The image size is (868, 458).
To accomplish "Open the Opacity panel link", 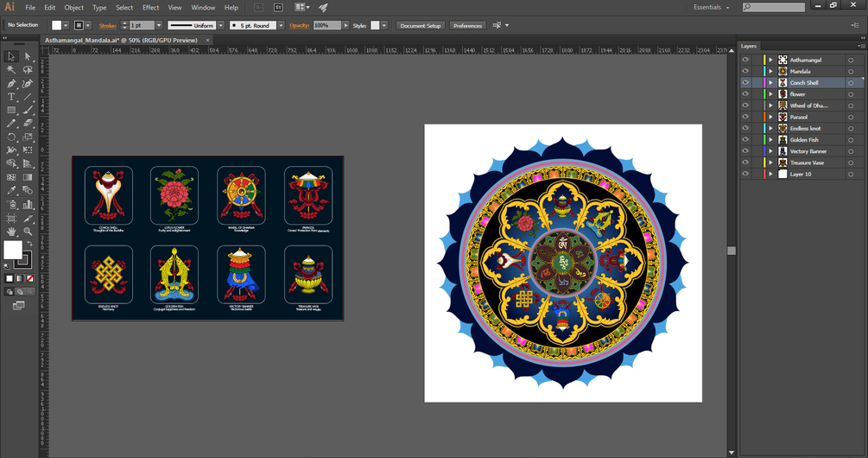I will point(299,25).
